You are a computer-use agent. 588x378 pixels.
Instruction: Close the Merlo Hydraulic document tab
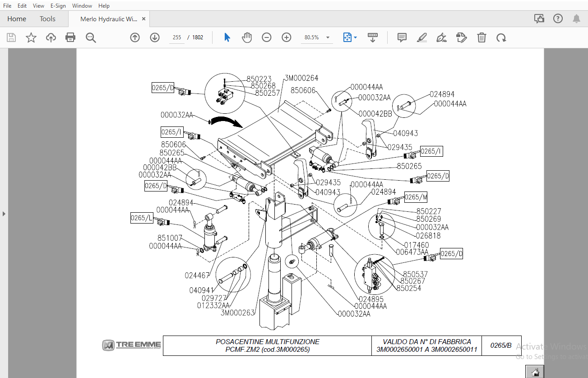(144, 19)
